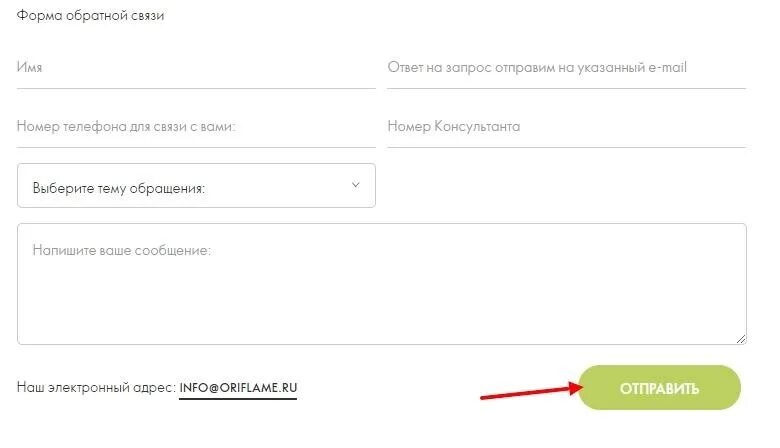Click the 'Номер Консультанта' placeholder text
Viewport: 780px width, 448px height.
[x=454, y=126]
